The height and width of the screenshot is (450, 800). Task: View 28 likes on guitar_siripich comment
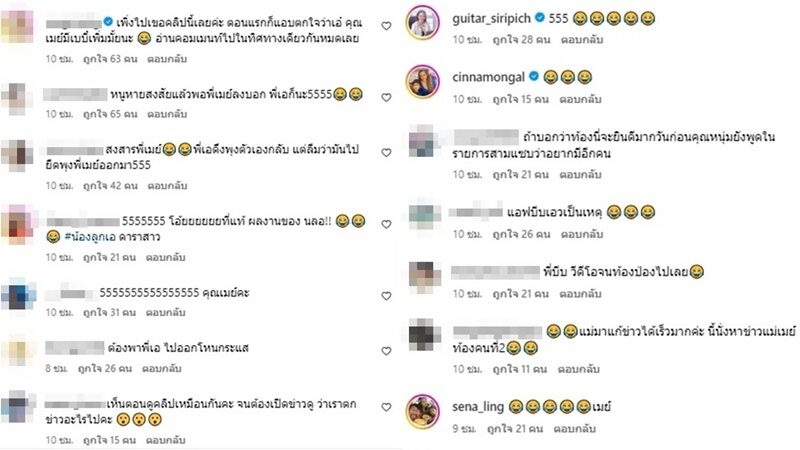(x=521, y=39)
